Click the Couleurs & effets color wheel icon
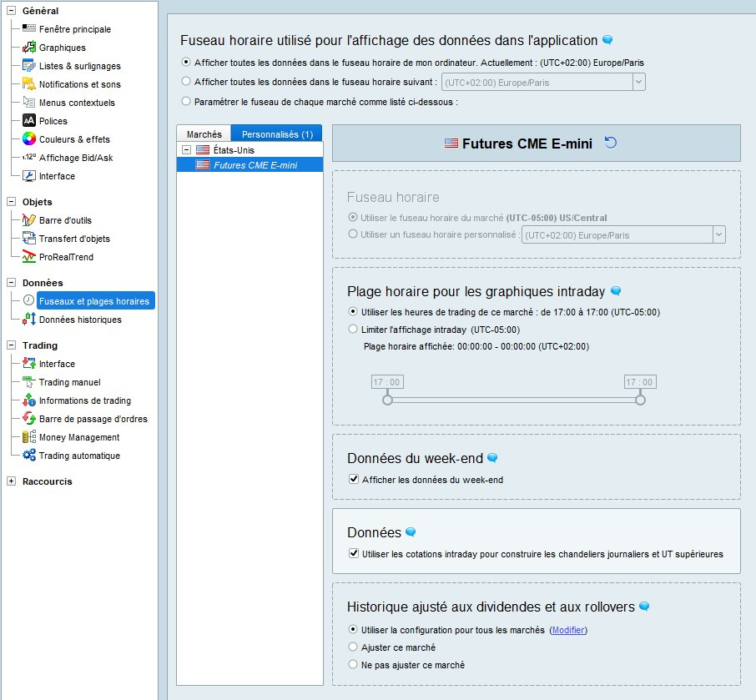 click(x=29, y=138)
